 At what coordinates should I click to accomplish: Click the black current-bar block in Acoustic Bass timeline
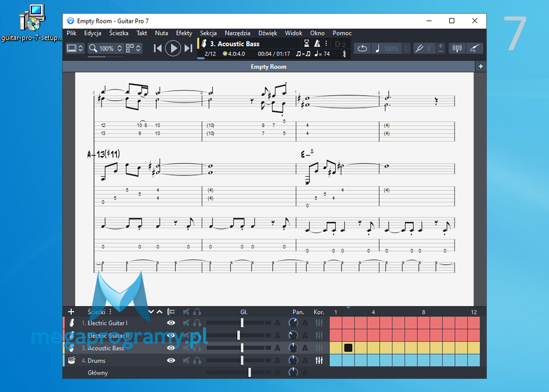point(348,348)
